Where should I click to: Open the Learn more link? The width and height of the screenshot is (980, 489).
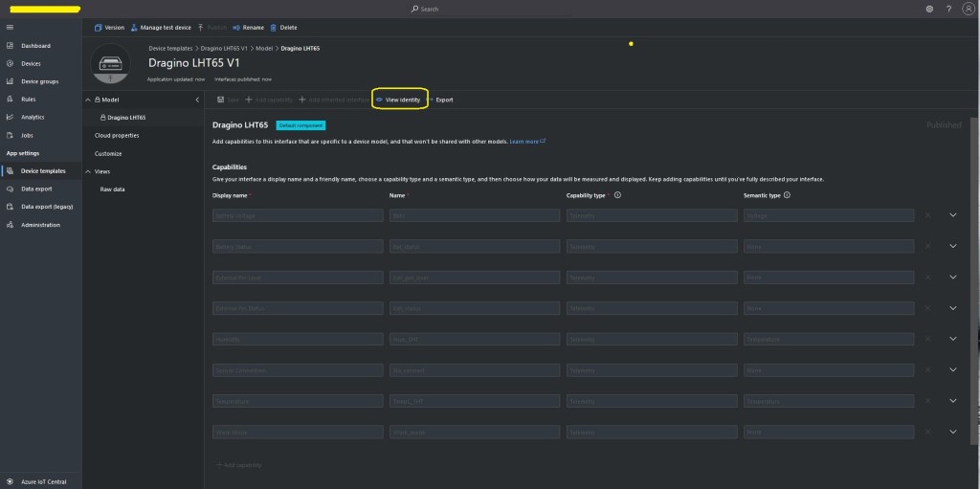tap(526, 142)
